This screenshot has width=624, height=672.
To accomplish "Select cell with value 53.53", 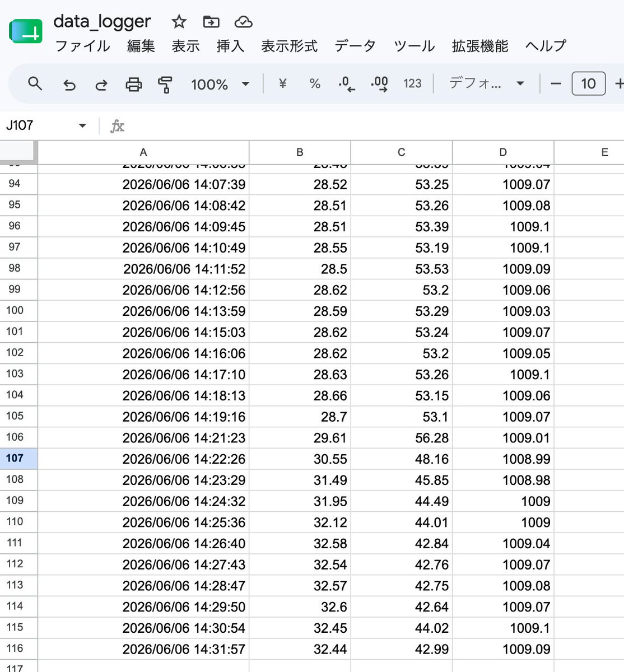I will 401,269.
